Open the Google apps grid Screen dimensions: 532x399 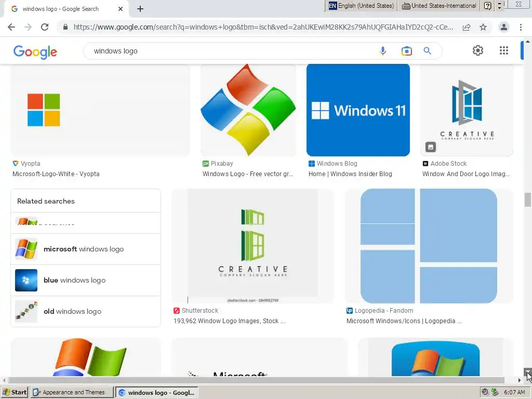(504, 50)
